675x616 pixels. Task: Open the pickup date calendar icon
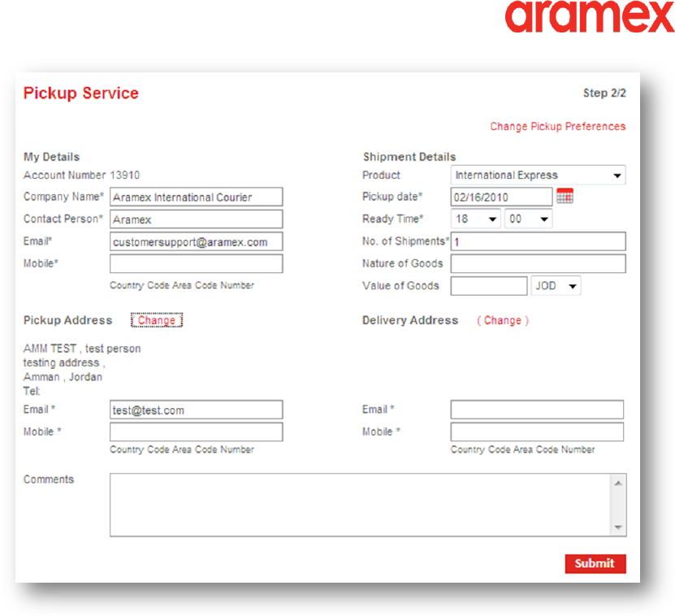tap(565, 196)
